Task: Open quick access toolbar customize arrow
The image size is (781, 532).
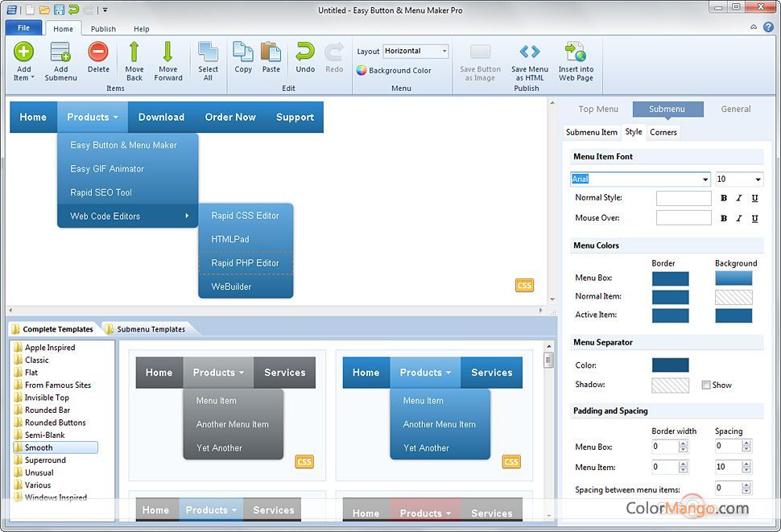Action: coord(105,10)
